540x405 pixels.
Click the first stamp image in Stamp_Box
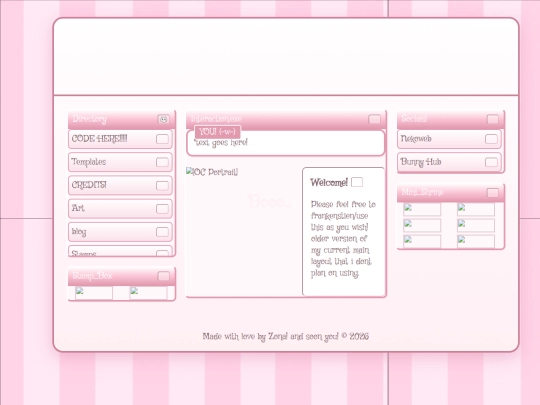click(94, 293)
